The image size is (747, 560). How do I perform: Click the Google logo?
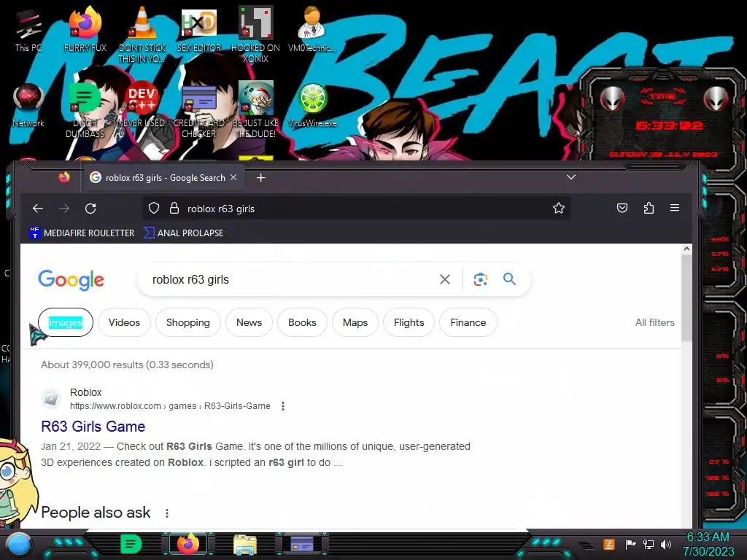pos(71,279)
